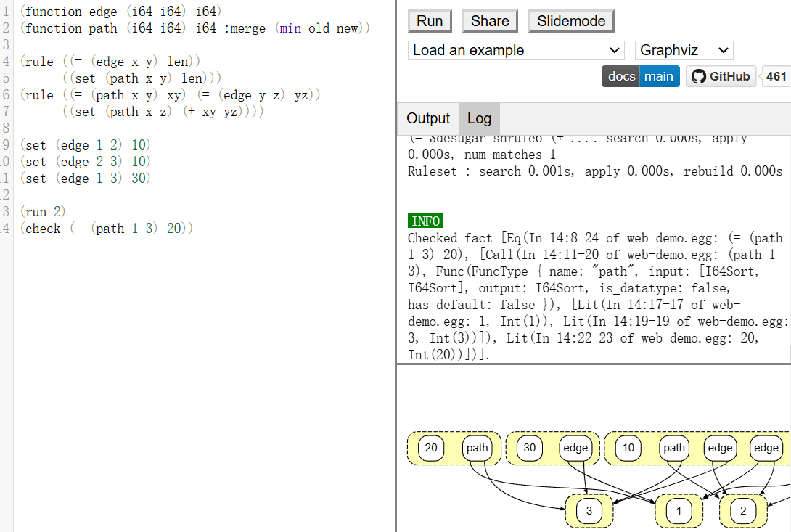
Task: Click the Run button
Action: (430, 21)
